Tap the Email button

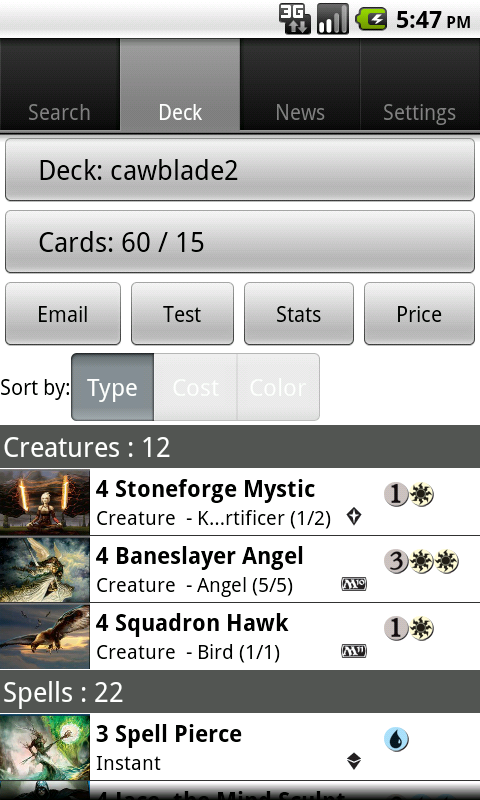click(x=63, y=314)
